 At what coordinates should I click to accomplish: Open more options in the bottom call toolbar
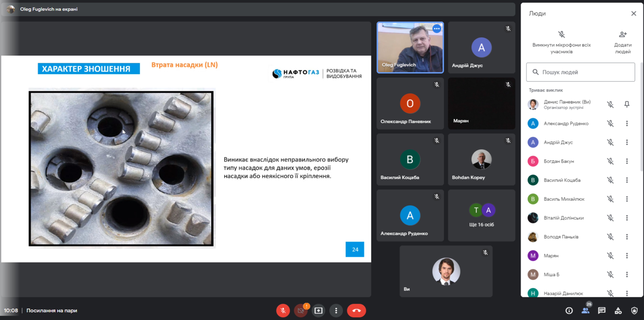(336, 311)
